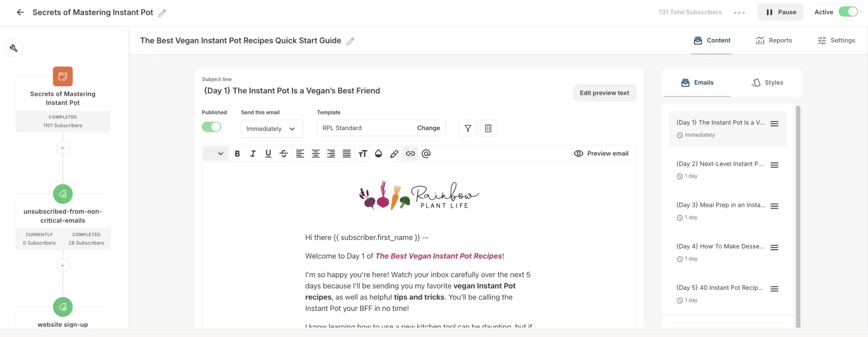Click the Bold formatting icon
The height and width of the screenshot is (337, 868).
click(x=237, y=154)
